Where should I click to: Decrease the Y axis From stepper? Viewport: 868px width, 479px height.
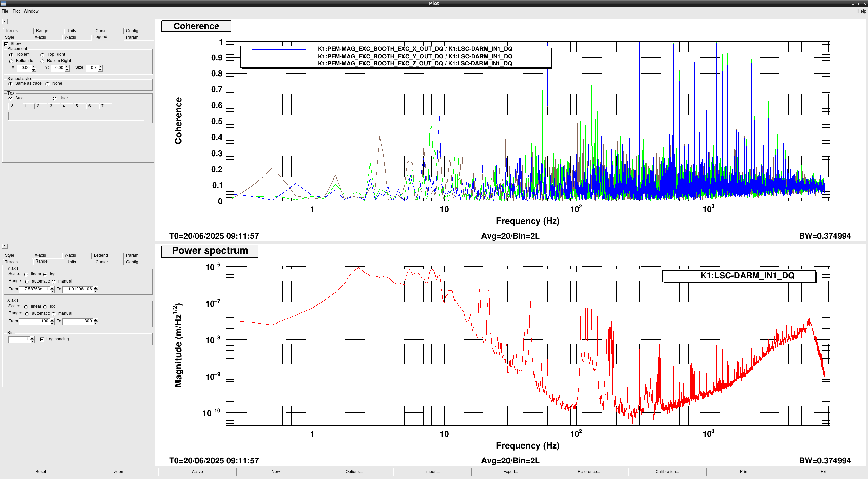point(52,291)
